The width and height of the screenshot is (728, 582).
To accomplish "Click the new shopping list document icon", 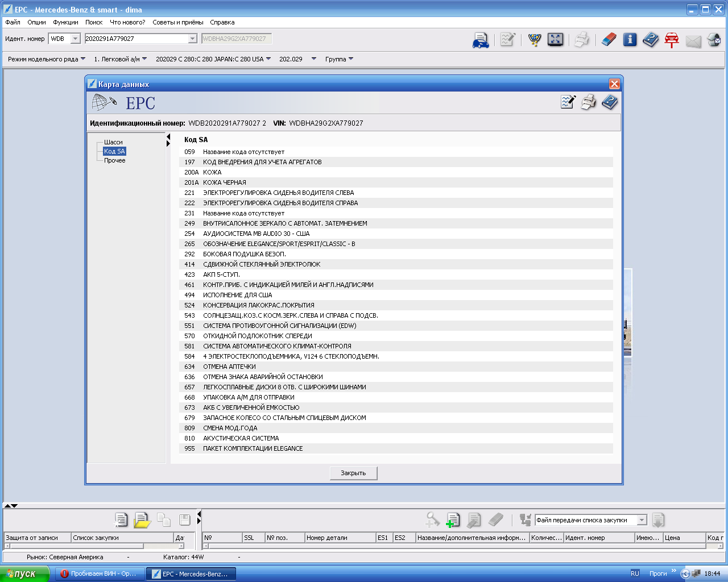I will pos(121,519).
